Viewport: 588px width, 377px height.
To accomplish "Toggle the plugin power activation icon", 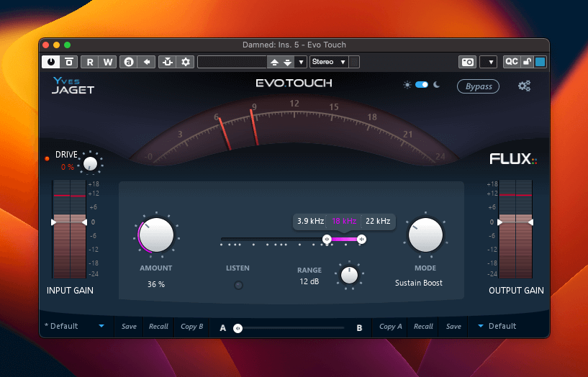I will 52,62.
